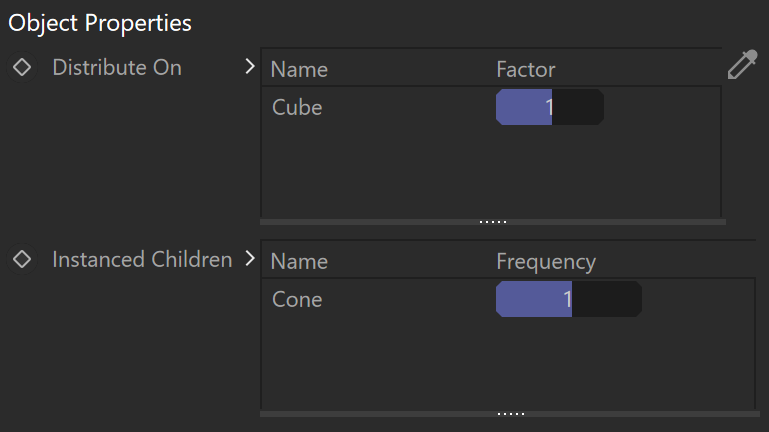
Task: Click empty area below the Cube entry
Action: click(x=490, y=172)
